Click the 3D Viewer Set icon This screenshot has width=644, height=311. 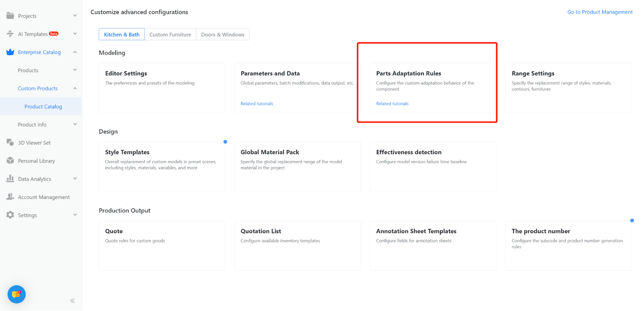tap(10, 142)
